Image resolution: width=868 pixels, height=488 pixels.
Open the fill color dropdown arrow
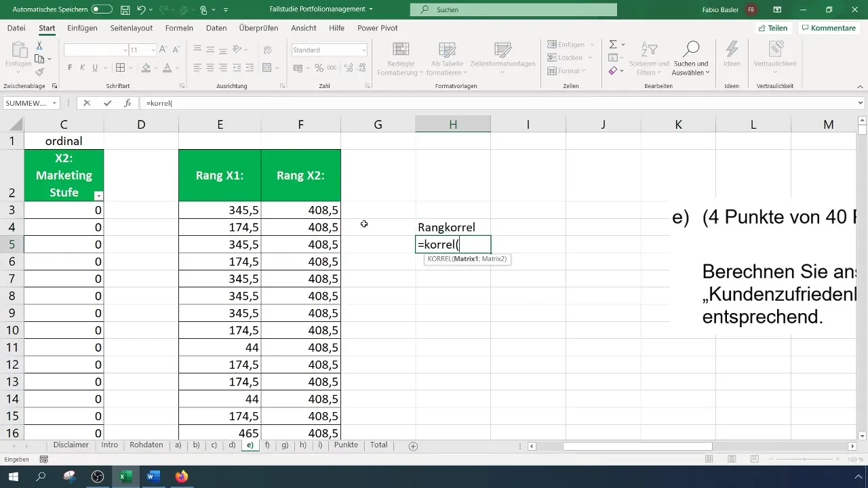click(155, 68)
